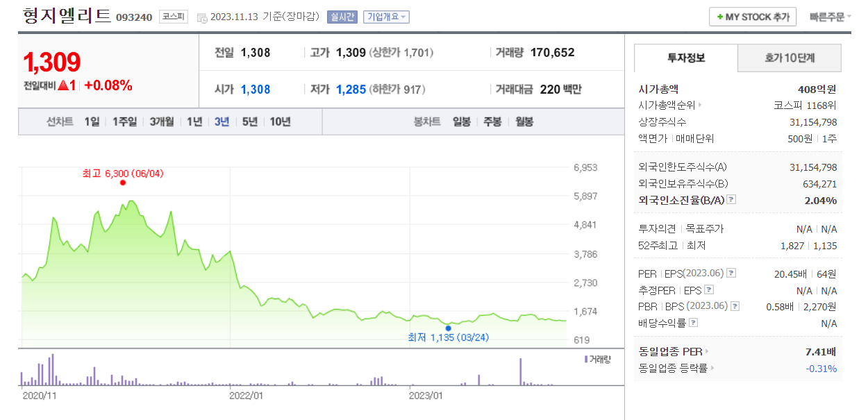Click the 실시간 button
Viewport: 868px width, 420px height.
(342, 17)
